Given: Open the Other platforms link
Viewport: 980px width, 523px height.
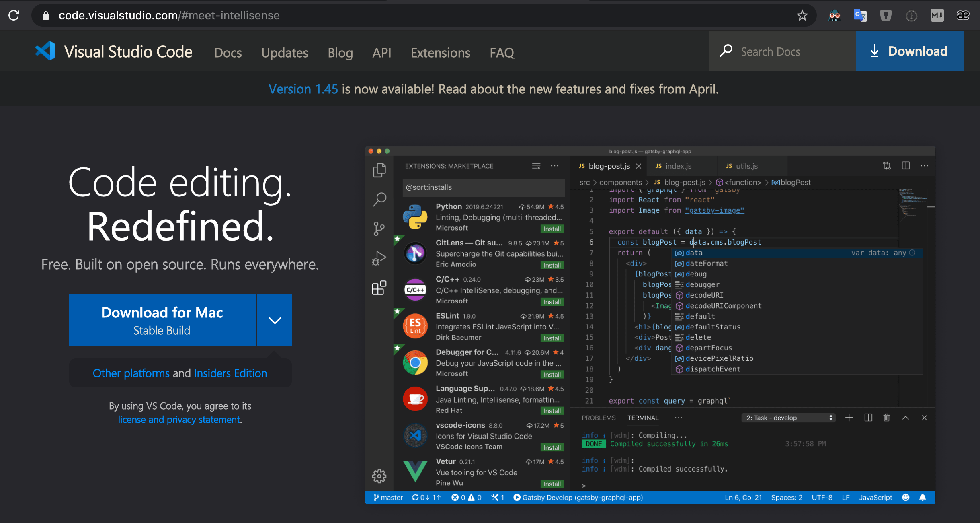Looking at the screenshot, I should coord(131,373).
